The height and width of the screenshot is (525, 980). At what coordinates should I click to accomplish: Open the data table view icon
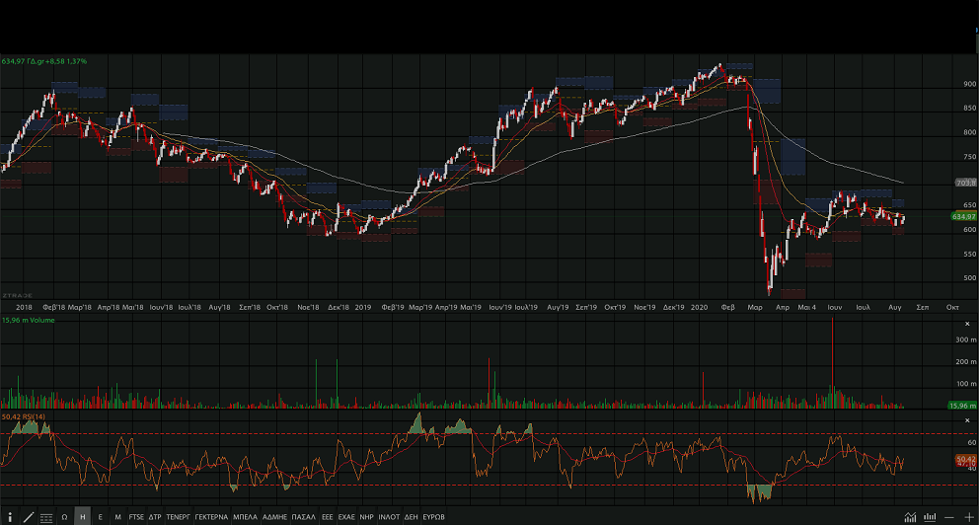click(x=46, y=517)
